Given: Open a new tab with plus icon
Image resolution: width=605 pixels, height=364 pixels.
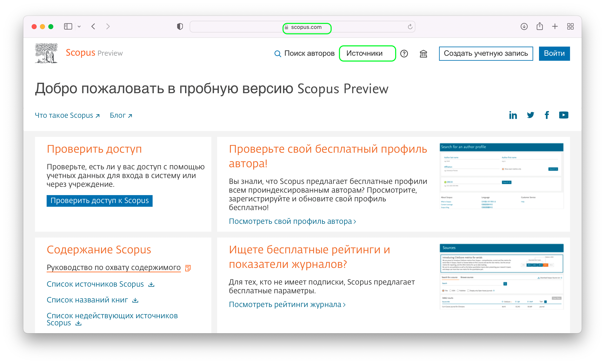Looking at the screenshot, I should pos(555,26).
